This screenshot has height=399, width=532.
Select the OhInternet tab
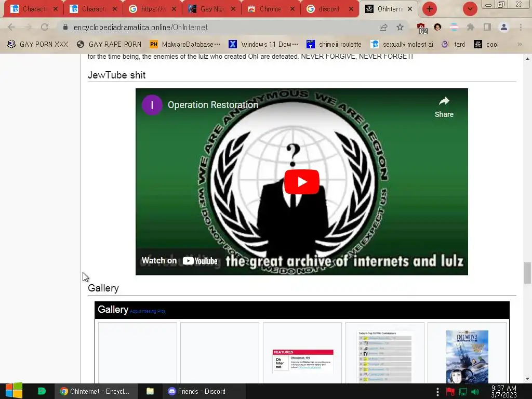(x=389, y=9)
